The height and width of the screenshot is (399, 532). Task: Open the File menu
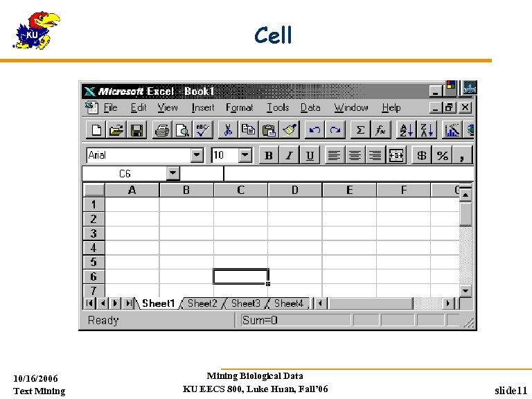(111, 107)
